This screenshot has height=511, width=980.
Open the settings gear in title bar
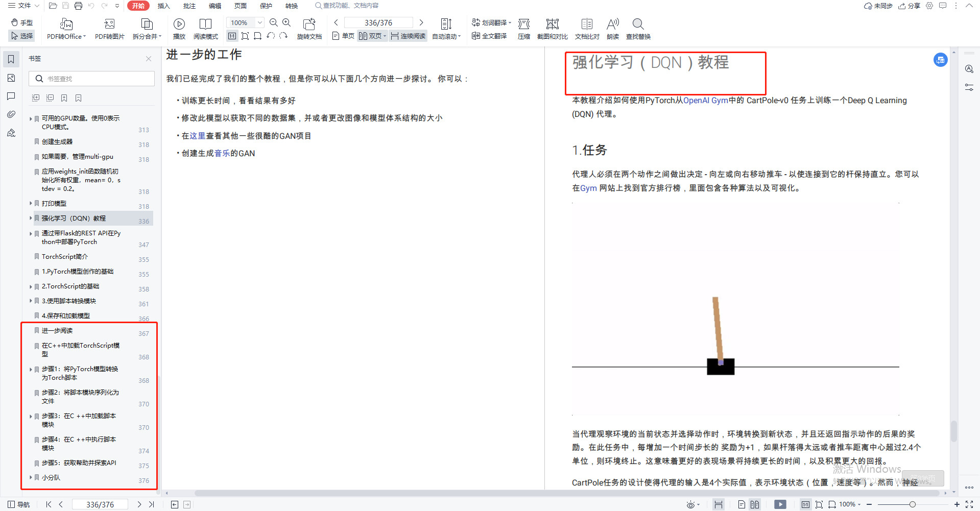[929, 6]
